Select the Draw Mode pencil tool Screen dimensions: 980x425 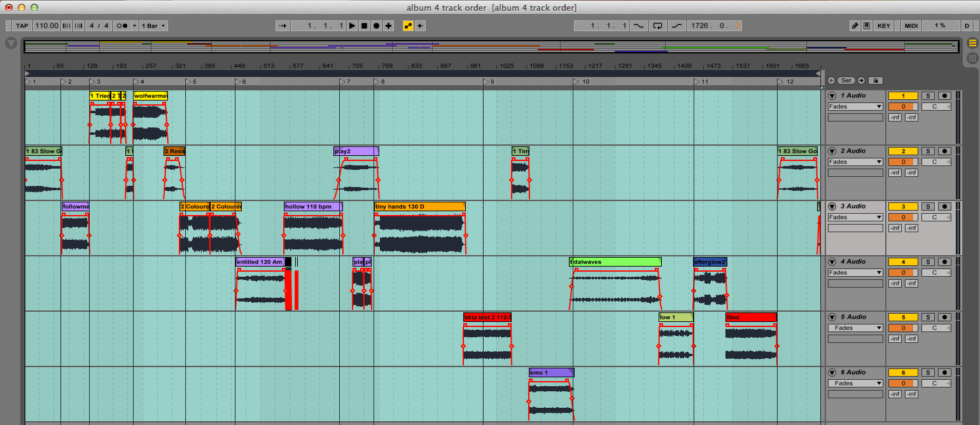point(855,25)
